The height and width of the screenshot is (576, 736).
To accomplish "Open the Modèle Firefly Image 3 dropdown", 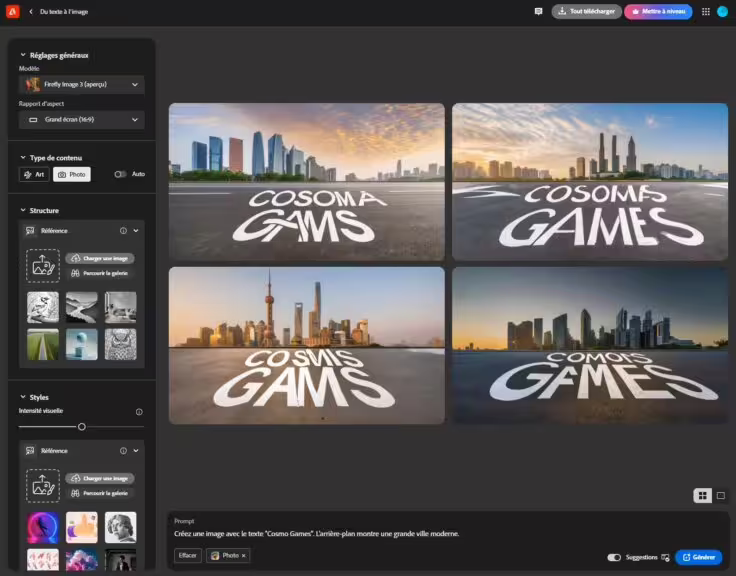I will point(82,85).
